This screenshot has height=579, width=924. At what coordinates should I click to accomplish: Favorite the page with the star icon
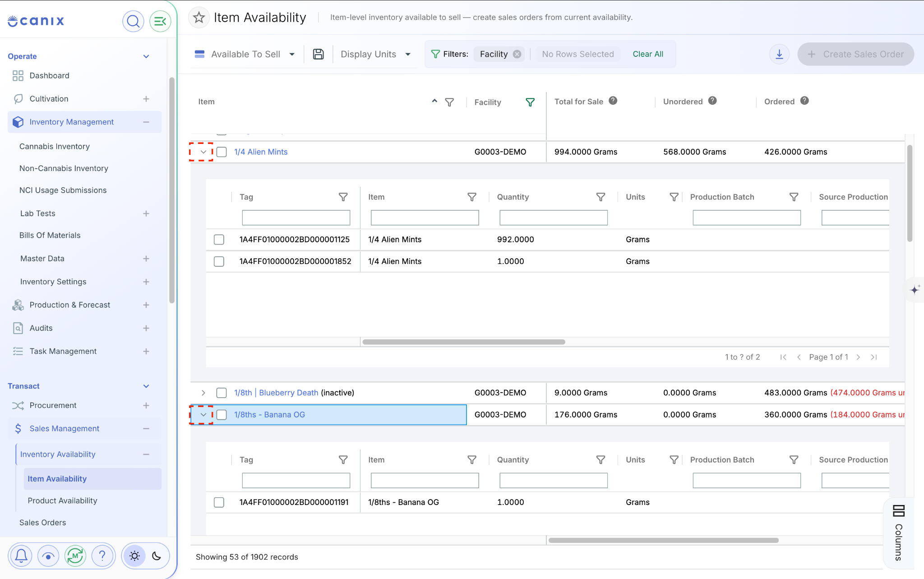click(199, 18)
